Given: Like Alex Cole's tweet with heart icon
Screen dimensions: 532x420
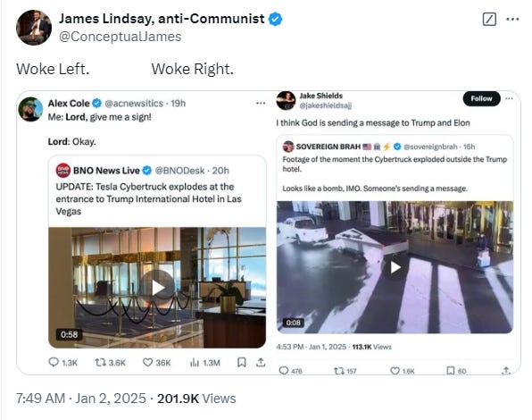Looking at the screenshot, I should 147,362.
